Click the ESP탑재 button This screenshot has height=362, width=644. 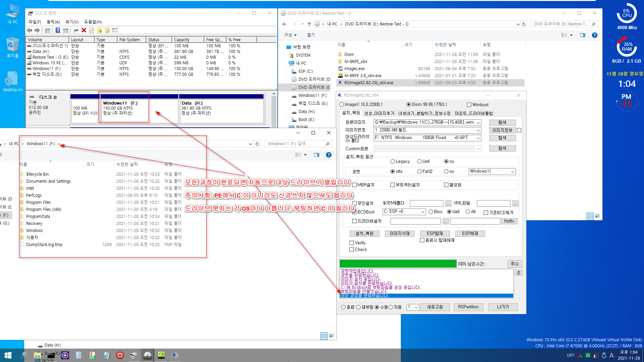[435, 234]
